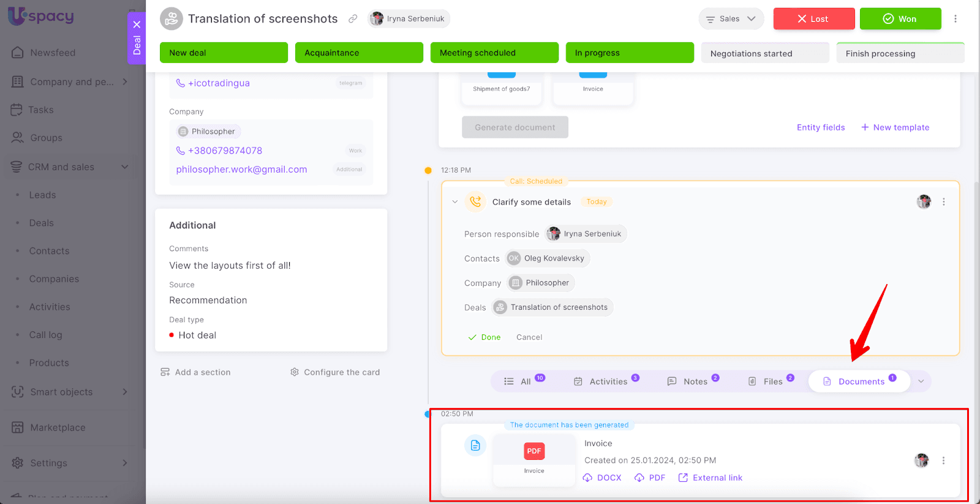This screenshot has height=504, width=980.
Task: Open three-dot menu of call activity
Action: click(x=944, y=202)
